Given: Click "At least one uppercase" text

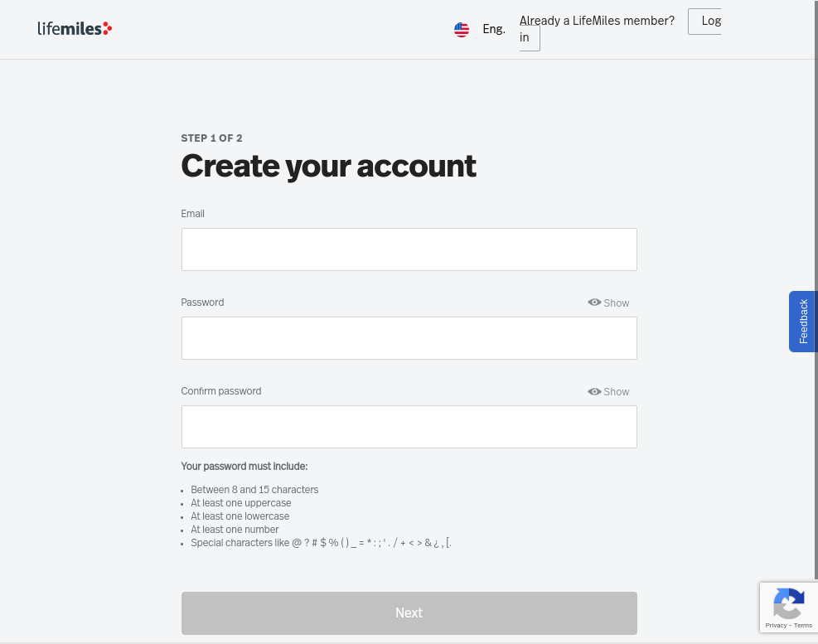Looking at the screenshot, I should tap(241, 503).
